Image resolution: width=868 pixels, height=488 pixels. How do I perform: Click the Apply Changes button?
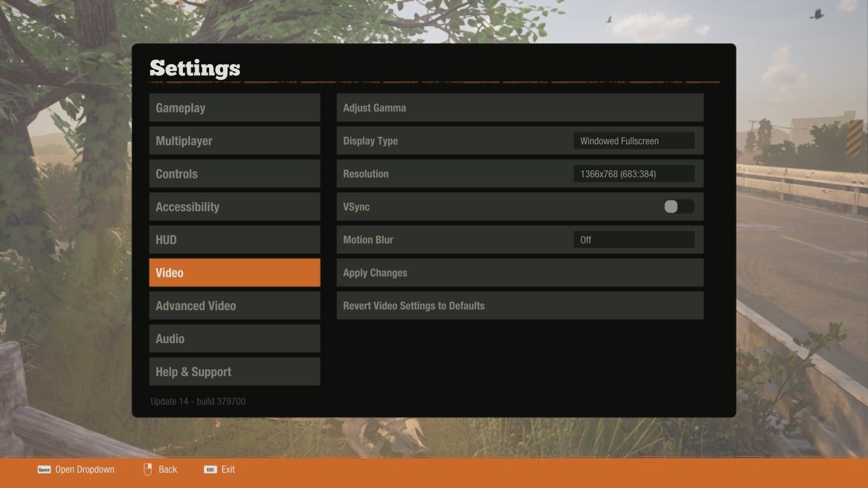tap(519, 273)
